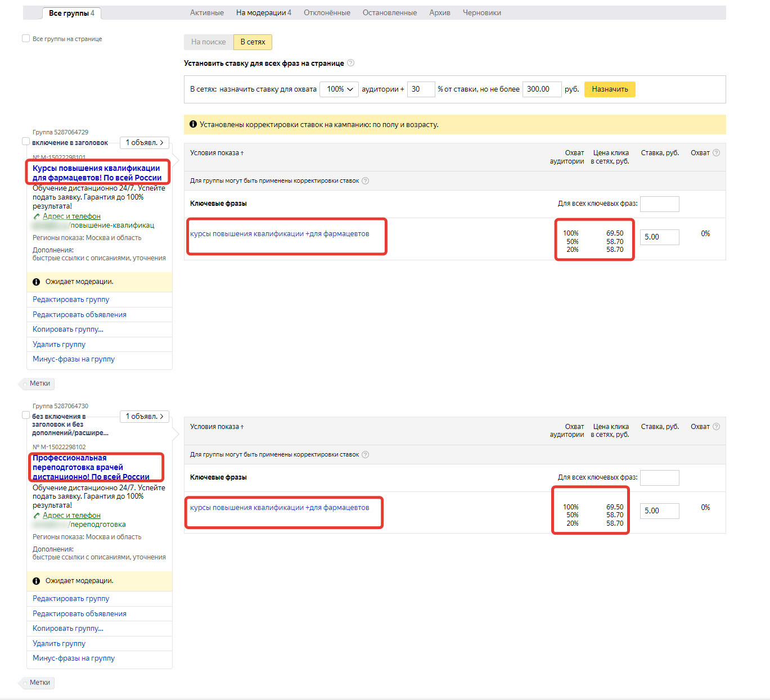Click first group's Для всех ключевых фраз field
The width and height of the screenshot is (770, 700).
[659, 204]
